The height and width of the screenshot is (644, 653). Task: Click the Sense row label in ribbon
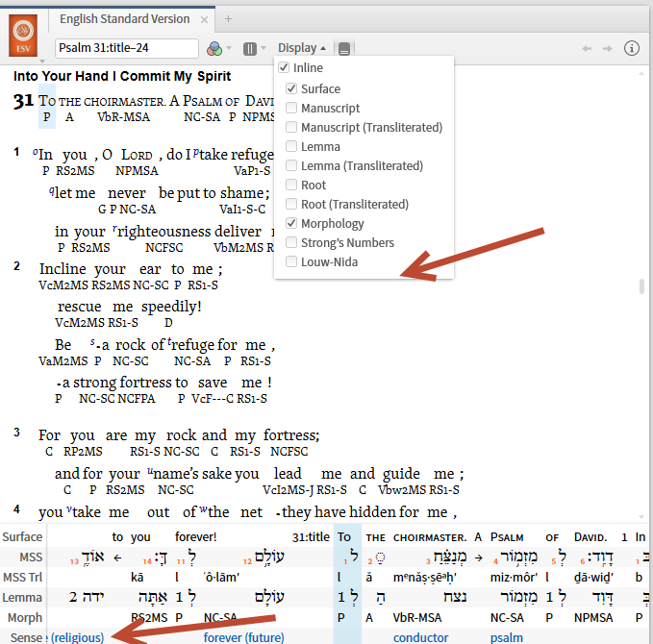27,637
